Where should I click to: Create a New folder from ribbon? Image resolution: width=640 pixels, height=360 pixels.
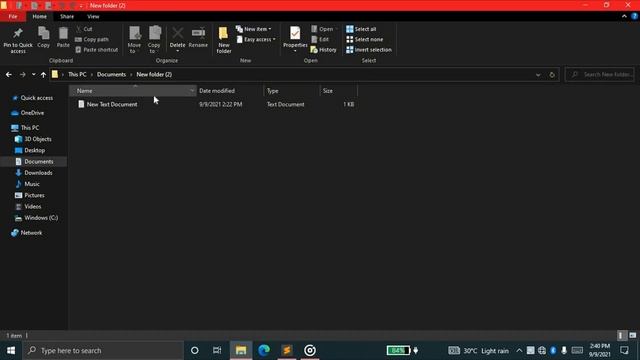(x=224, y=40)
